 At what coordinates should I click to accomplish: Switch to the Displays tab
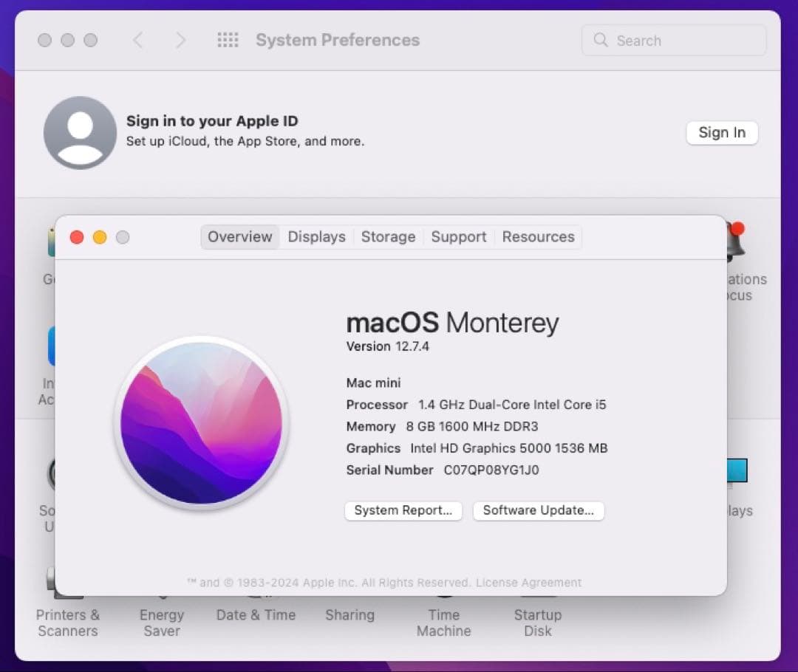click(316, 237)
